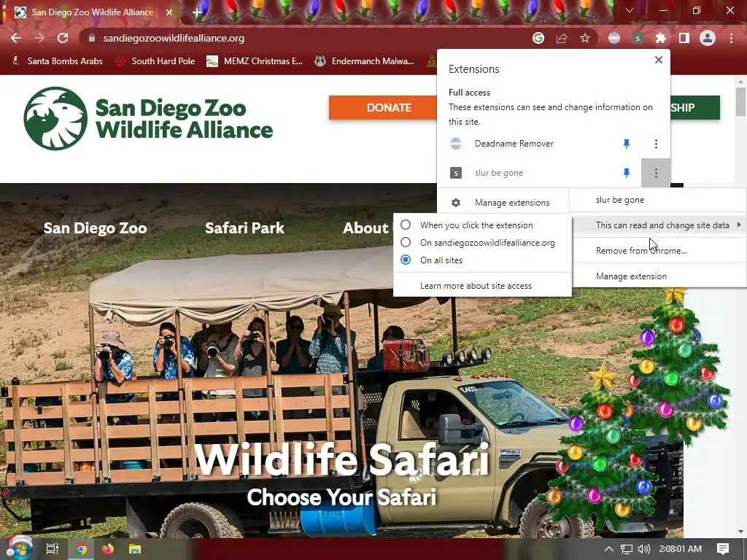Image resolution: width=747 pixels, height=560 pixels.
Task: Click the 'slur be gone' extension row name
Action: pyautogui.click(x=499, y=173)
